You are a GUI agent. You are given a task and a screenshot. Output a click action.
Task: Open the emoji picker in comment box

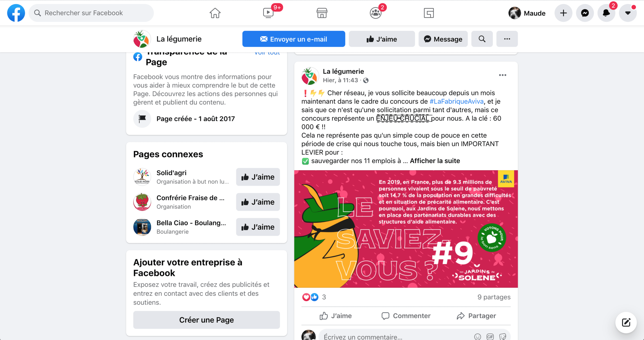(477, 336)
